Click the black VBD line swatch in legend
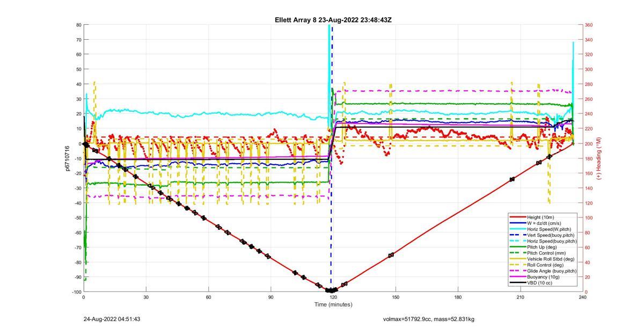644x328 pixels. (518, 282)
